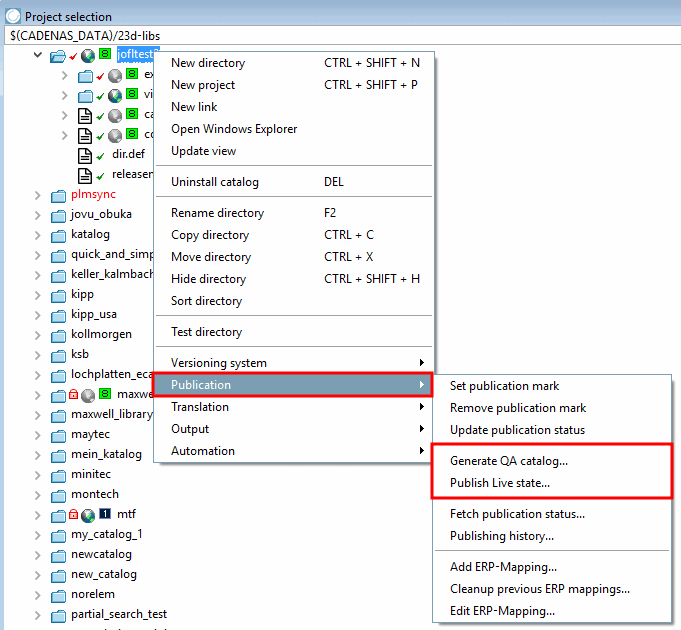
Task: Select Fetch publication status...
Action: (x=552, y=514)
